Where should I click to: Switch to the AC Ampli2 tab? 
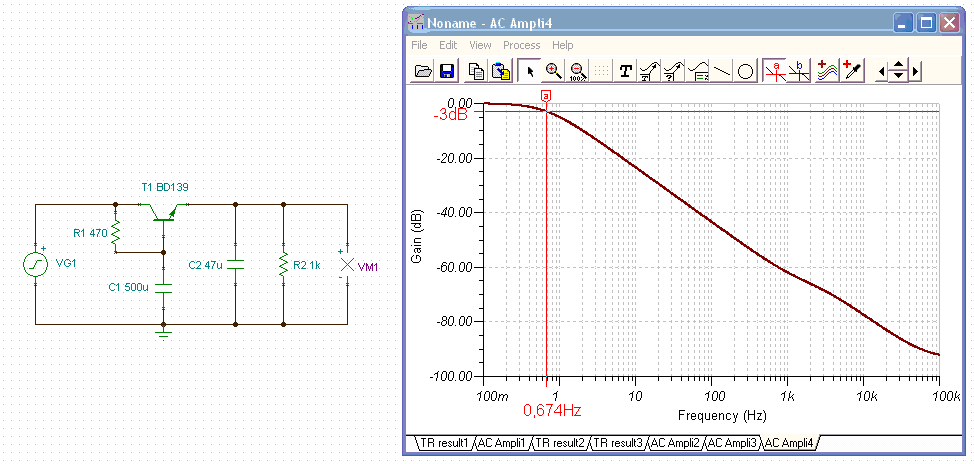click(x=675, y=443)
